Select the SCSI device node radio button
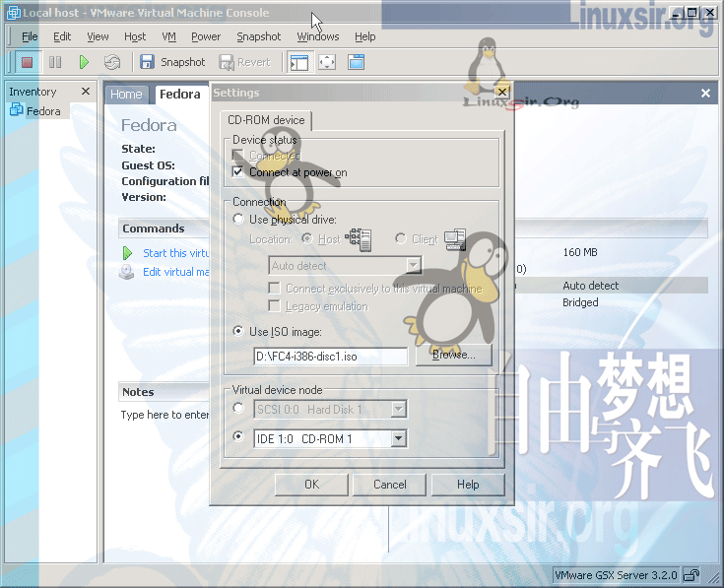The height and width of the screenshot is (588, 724). click(x=238, y=408)
